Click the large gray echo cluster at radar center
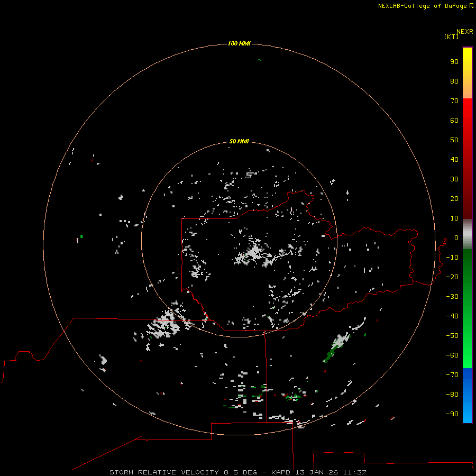Viewport: 476px width, 476px height. (x=254, y=253)
